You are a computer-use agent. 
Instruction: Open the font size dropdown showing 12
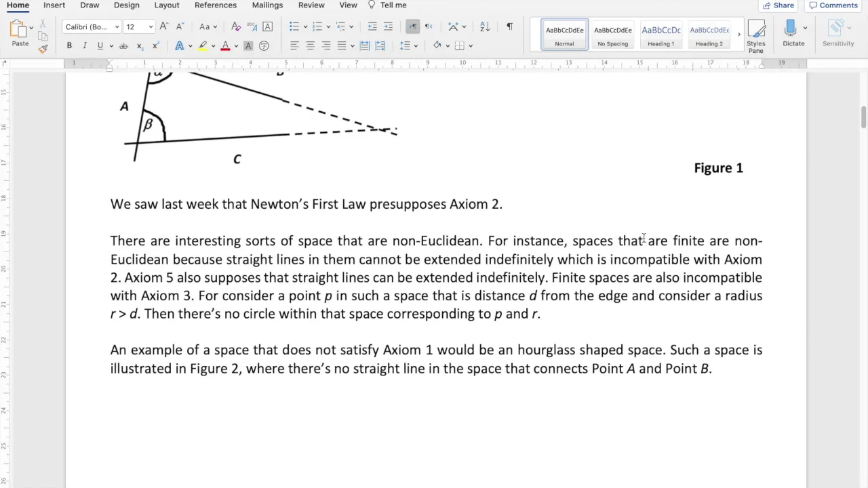point(151,27)
